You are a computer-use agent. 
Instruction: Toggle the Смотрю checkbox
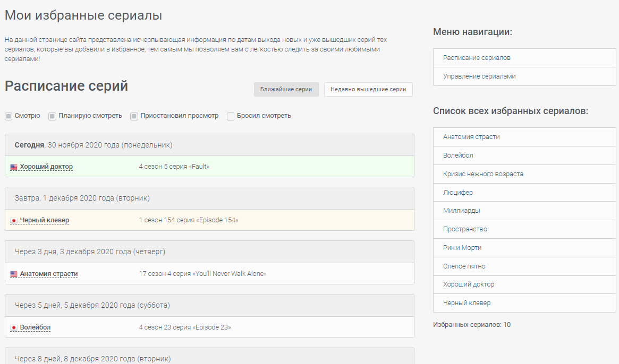tap(9, 116)
